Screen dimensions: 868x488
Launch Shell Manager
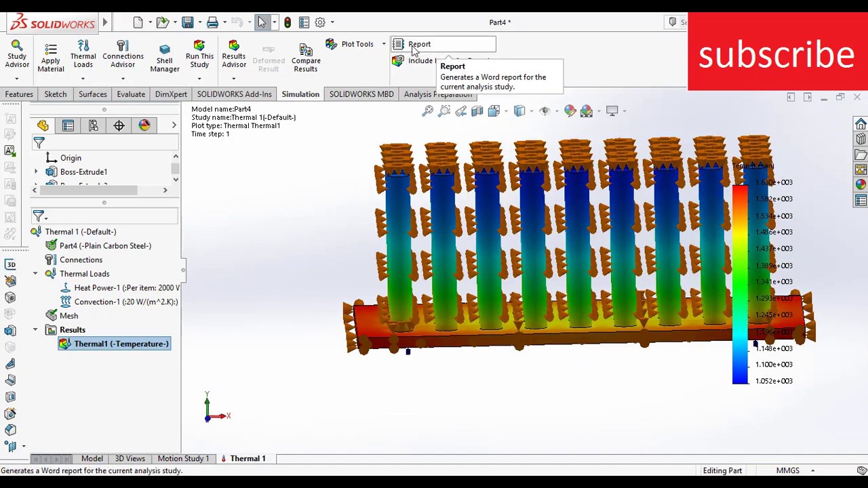pyautogui.click(x=165, y=58)
